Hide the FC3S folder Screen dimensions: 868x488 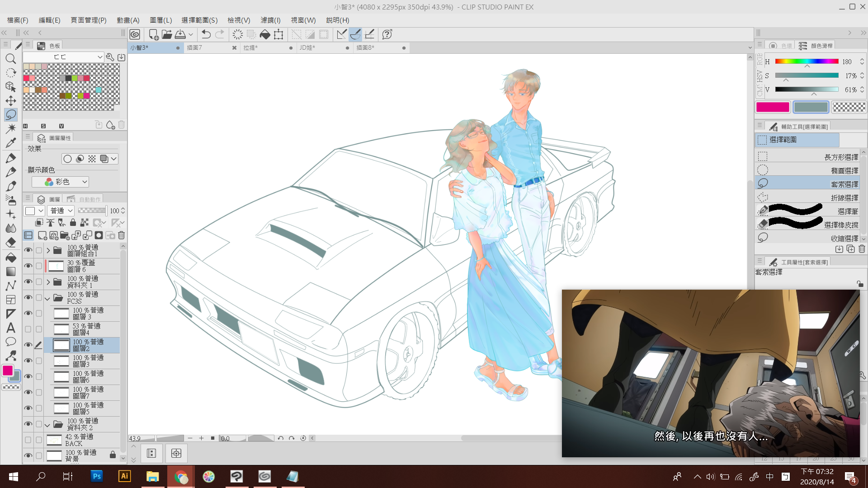[x=28, y=297]
